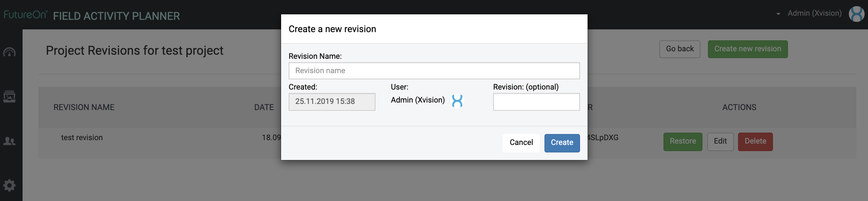The width and height of the screenshot is (868, 201).
Task: Restore the test revision
Action: pyautogui.click(x=683, y=142)
